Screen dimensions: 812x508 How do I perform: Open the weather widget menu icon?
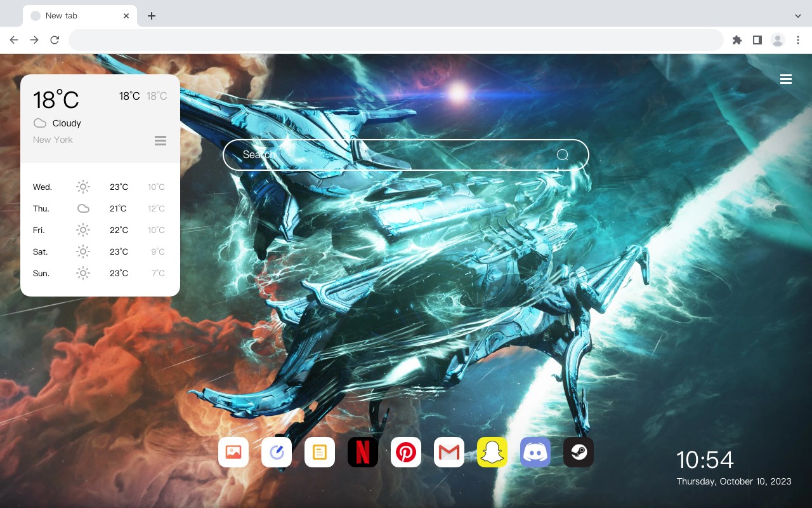[x=160, y=140]
